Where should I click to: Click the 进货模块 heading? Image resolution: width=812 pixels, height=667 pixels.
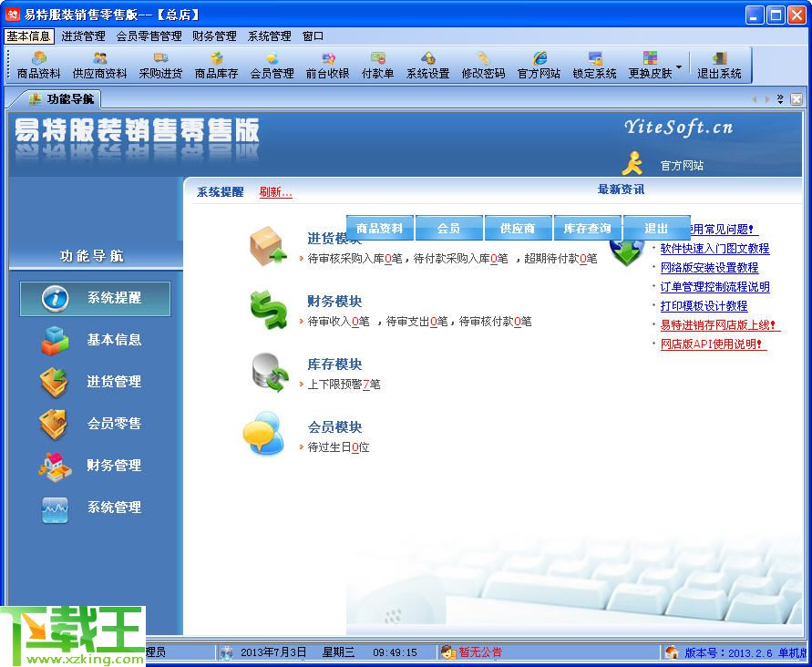pyautogui.click(x=334, y=238)
